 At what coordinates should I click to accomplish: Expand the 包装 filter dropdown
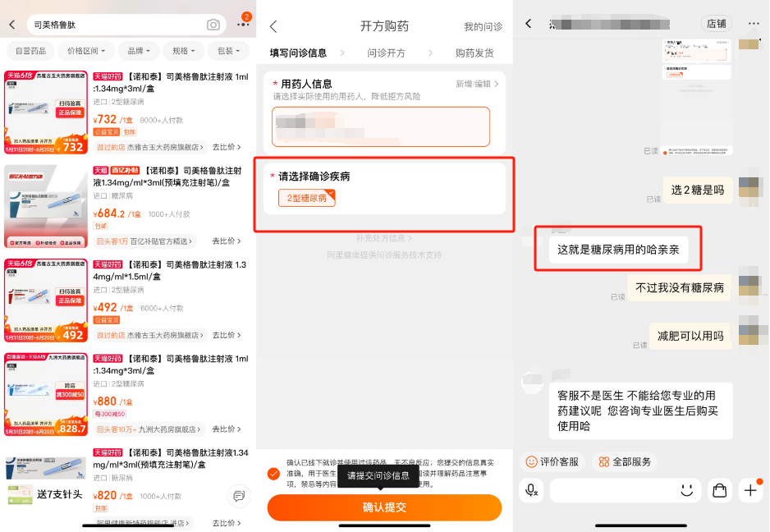click(228, 51)
